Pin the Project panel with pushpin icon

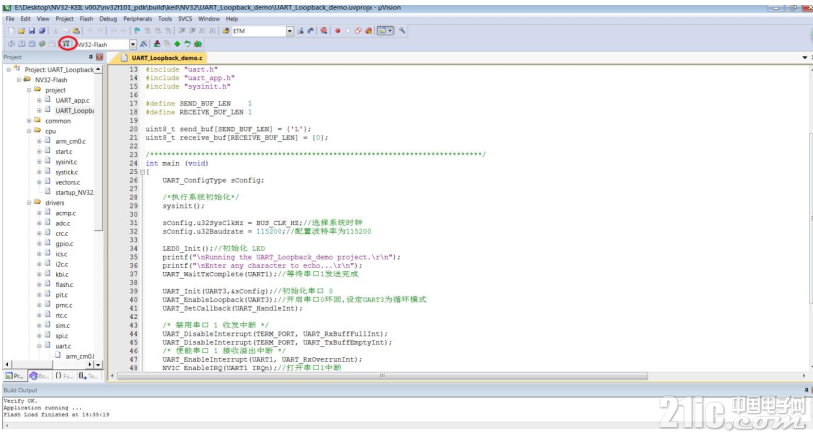91,57
